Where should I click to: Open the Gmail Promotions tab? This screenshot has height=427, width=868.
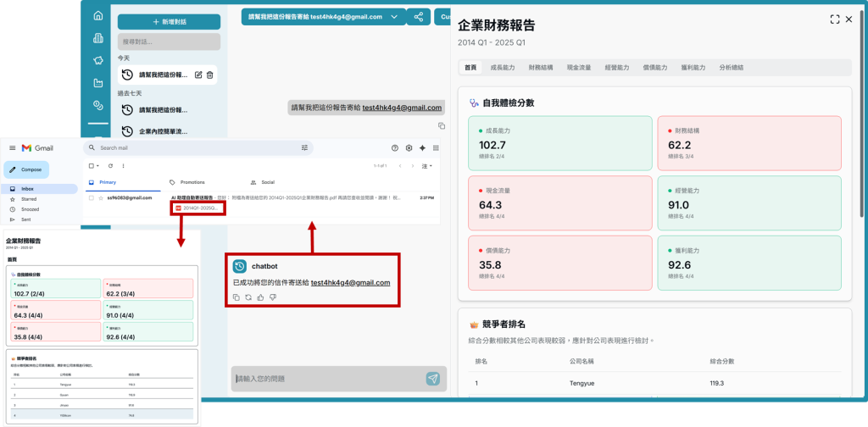(x=191, y=182)
